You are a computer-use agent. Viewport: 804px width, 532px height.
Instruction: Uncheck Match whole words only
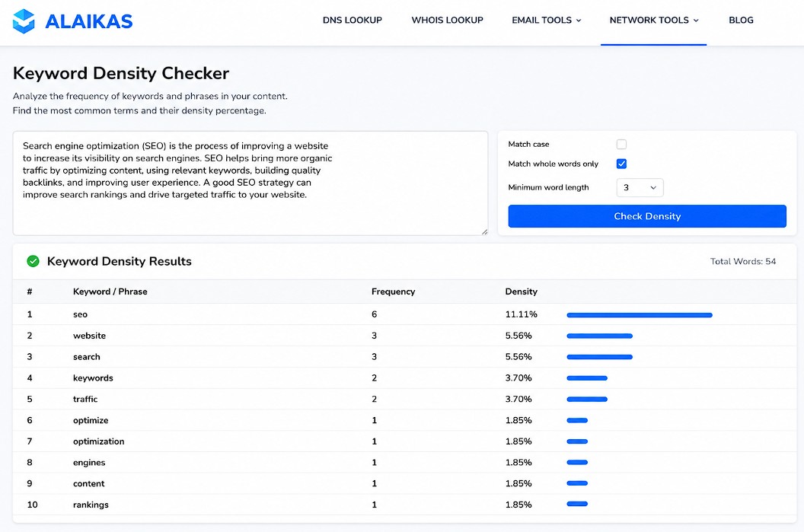click(x=621, y=164)
